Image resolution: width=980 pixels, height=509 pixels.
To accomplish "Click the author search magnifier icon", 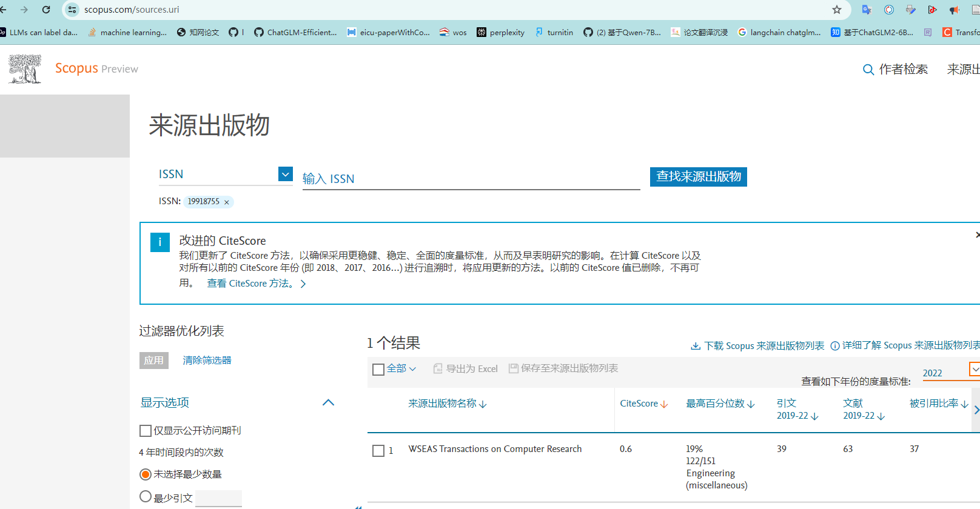I will point(868,70).
